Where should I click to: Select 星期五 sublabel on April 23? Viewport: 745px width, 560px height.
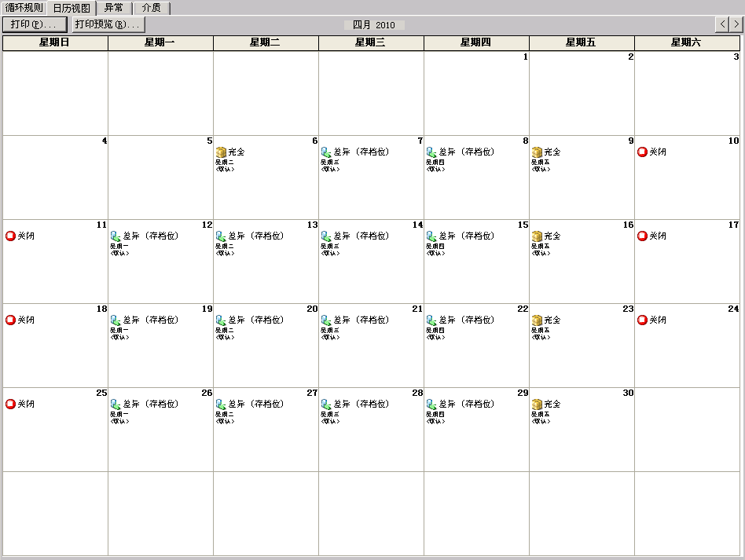540,331
